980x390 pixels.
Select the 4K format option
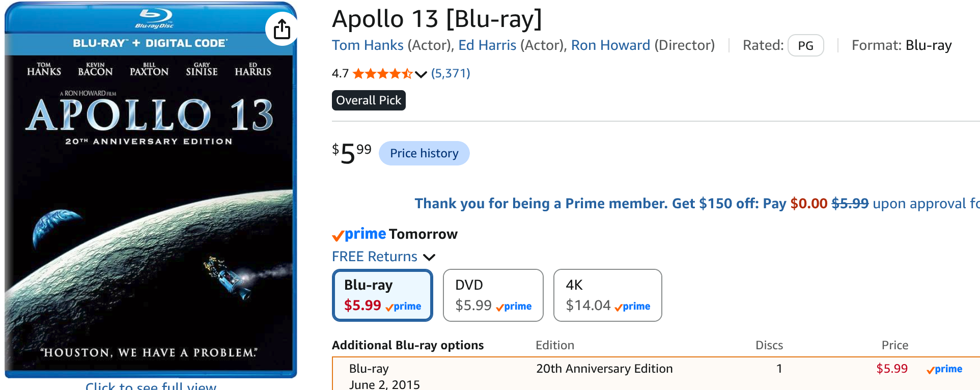(x=608, y=295)
